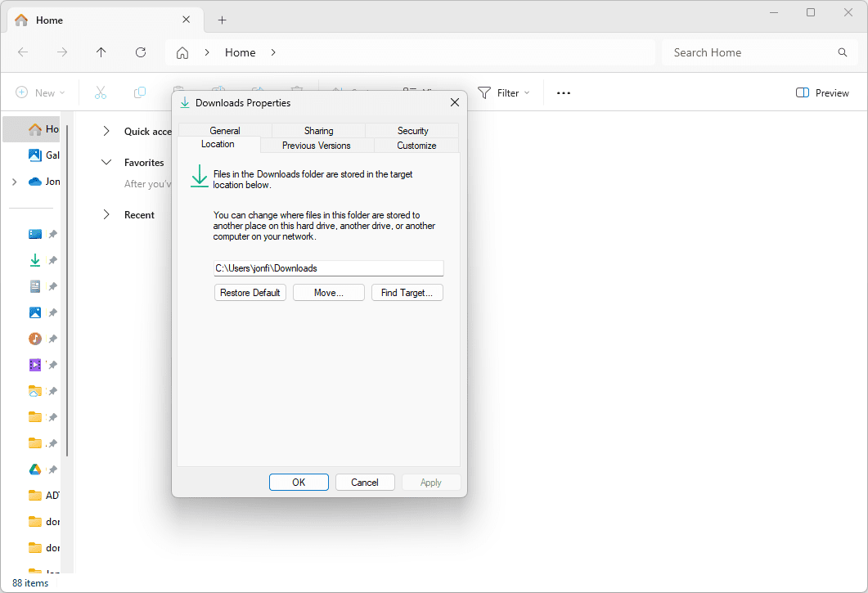Open the Google Drive sidebar shortcut
The width and height of the screenshot is (868, 593).
coord(35,469)
